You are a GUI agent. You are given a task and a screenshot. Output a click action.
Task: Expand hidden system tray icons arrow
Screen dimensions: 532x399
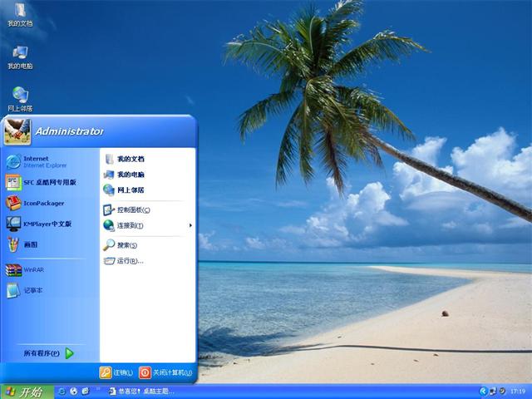(483, 392)
